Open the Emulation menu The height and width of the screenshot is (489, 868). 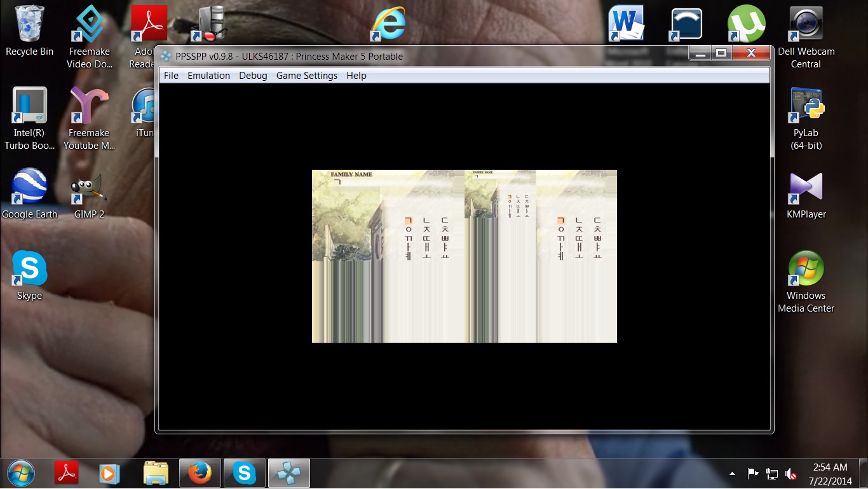[208, 76]
